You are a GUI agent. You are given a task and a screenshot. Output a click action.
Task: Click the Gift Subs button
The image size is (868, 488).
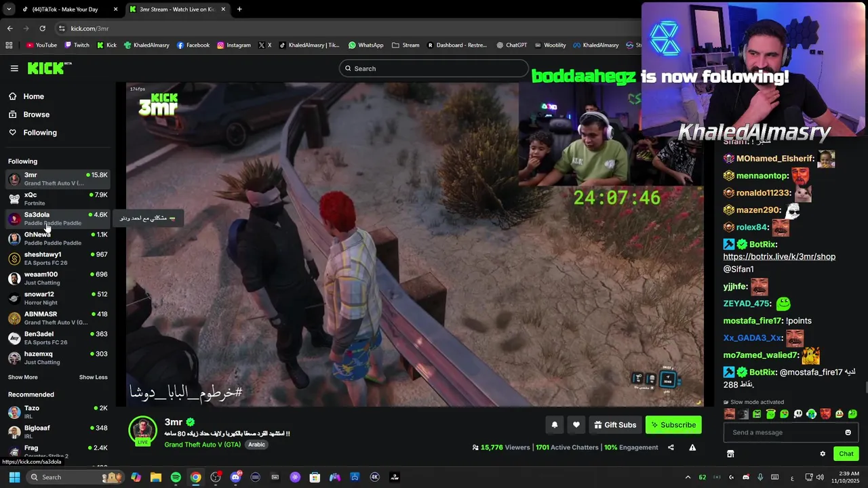point(615,425)
